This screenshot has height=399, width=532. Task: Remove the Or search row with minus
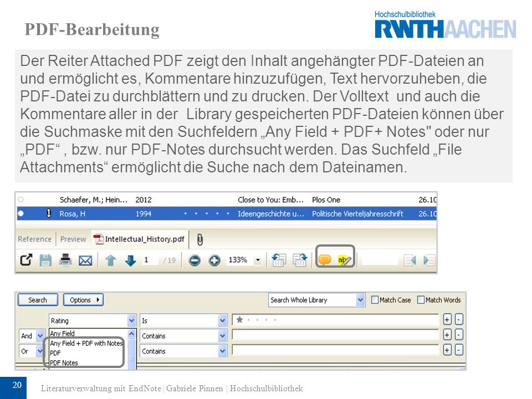[459, 350]
